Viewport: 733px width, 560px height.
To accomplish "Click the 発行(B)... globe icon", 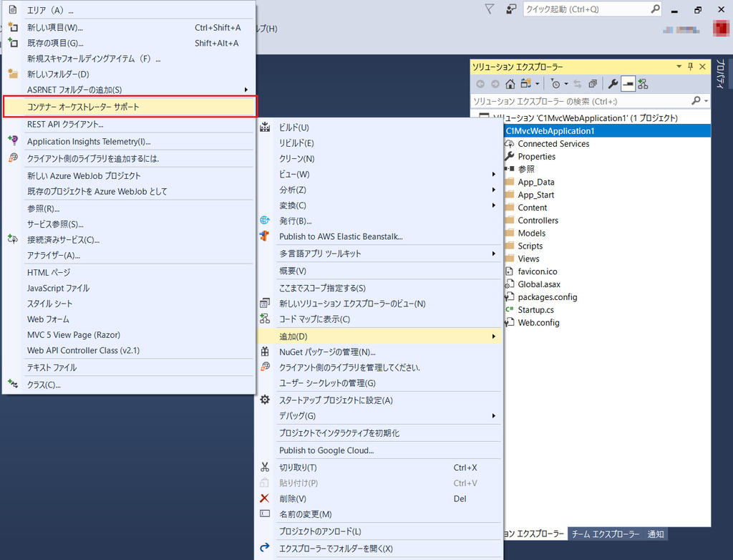I will point(265,220).
